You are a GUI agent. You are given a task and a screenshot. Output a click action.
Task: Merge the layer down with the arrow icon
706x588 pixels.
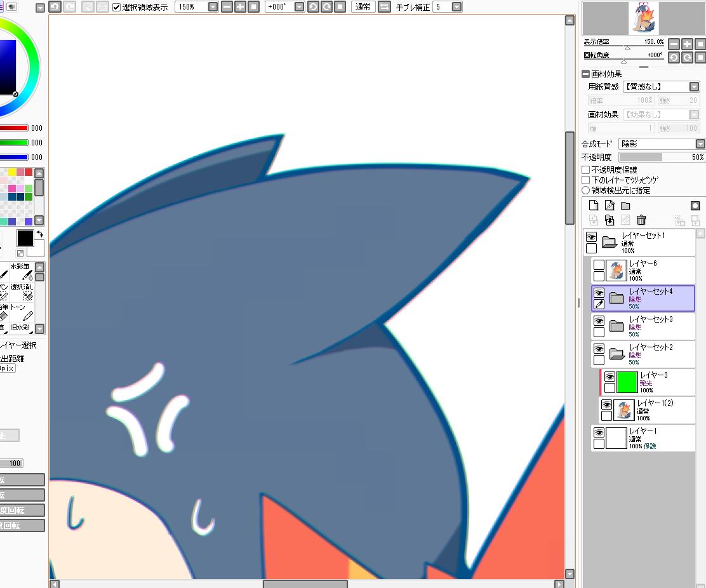[x=609, y=220]
